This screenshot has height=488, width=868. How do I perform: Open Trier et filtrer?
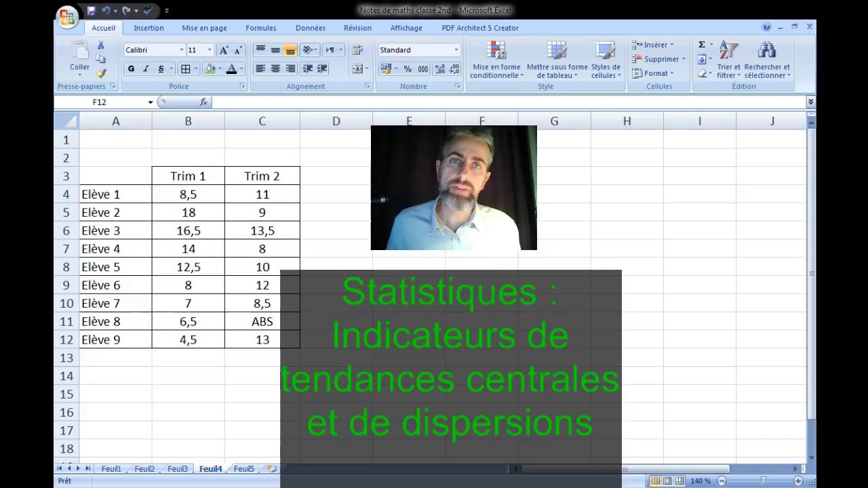click(729, 60)
